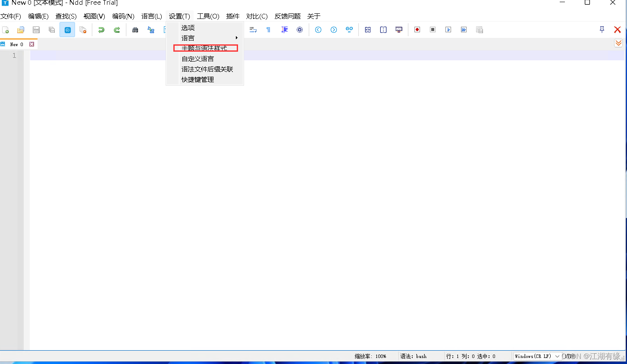The width and height of the screenshot is (627, 364).
Task: Toggle the indent guide icon
Action: coord(284,30)
